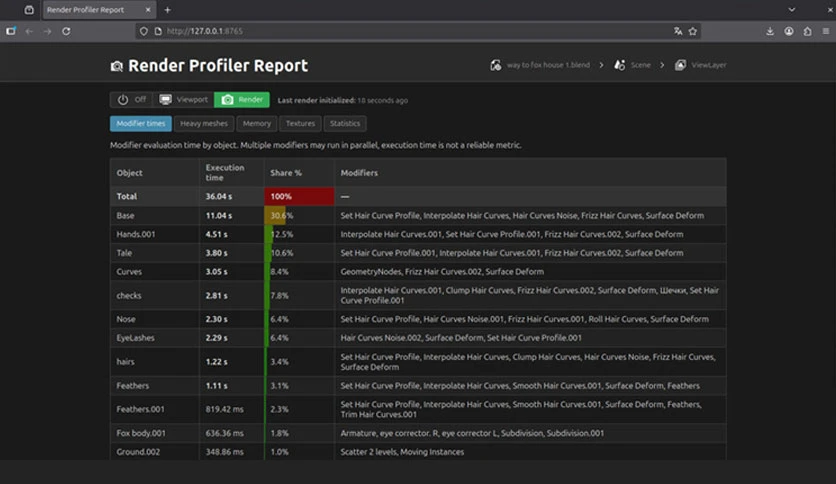Select the Modifier times tab
This screenshot has width=836, height=484.
coord(141,124)
